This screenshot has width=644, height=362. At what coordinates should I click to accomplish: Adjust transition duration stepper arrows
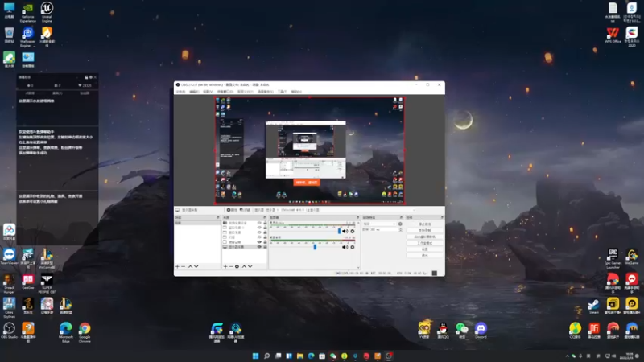pos(400,230)
